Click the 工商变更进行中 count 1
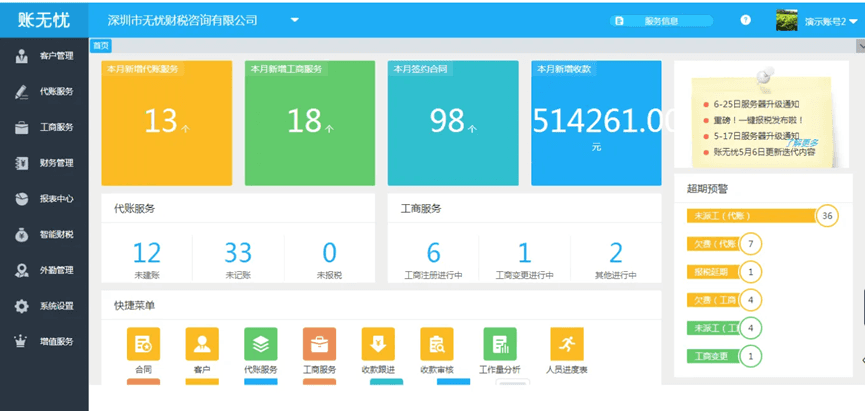Screen dimensions: 865x411 pos(525,253)
